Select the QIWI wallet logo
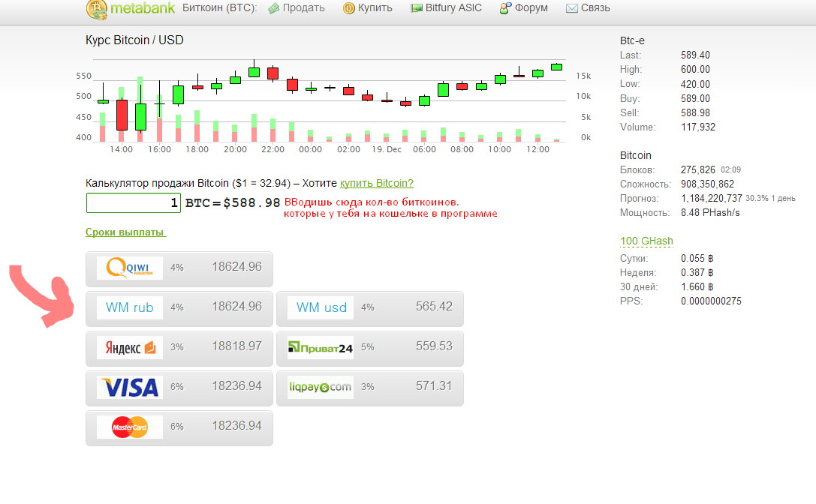Image resolution: width=816 pixels, height=504 pixels. [130, 268]
